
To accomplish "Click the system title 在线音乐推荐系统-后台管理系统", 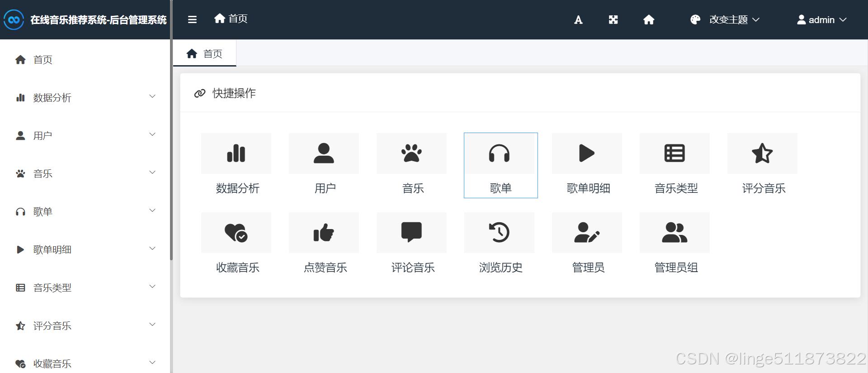I will (99, 20).
